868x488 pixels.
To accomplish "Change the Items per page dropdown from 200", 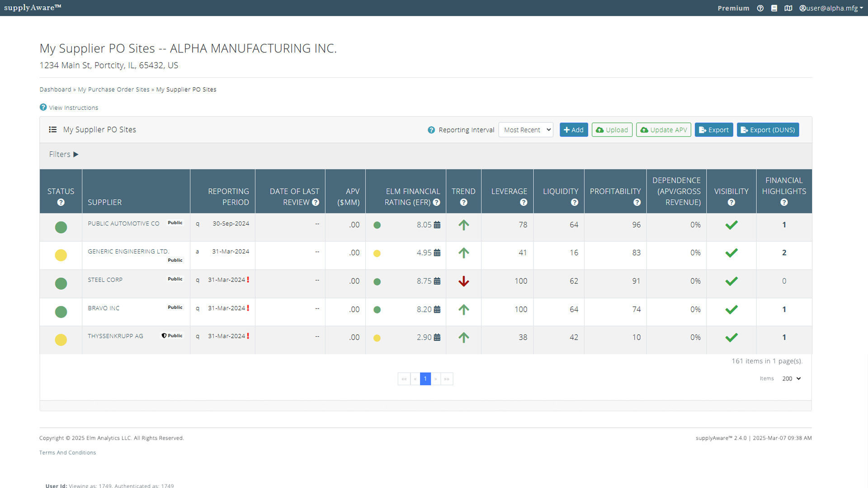I will tap(791, 379).
